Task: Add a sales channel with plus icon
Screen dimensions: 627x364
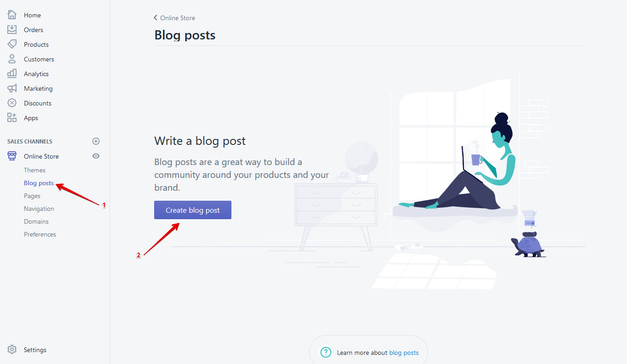Action: pyautogui.click(x=96, y=141)
